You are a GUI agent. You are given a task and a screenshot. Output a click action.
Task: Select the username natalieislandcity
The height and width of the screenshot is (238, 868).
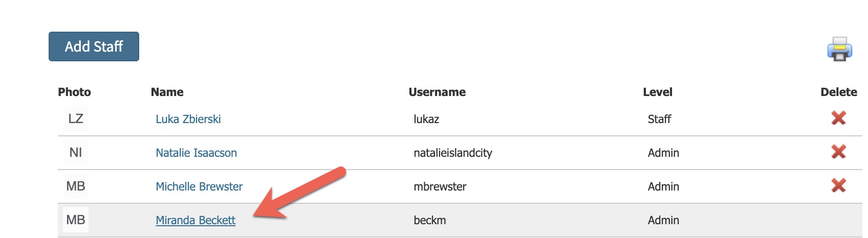click(453, 153)
